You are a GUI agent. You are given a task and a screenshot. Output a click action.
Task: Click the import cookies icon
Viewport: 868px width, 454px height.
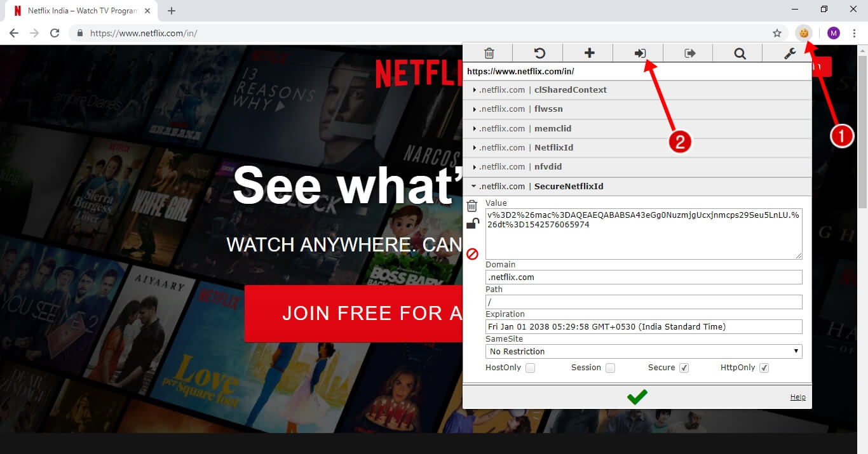(x=640, y=53)
